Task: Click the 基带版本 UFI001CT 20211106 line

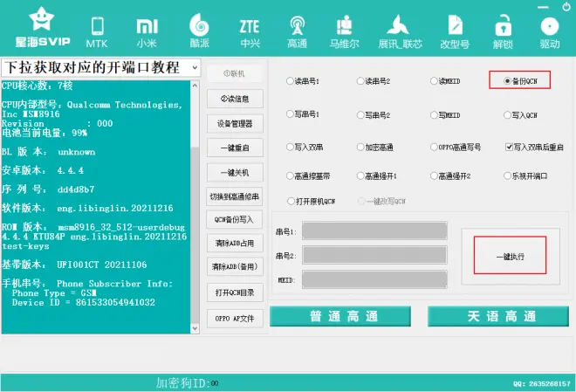Action: pos(74,265)
